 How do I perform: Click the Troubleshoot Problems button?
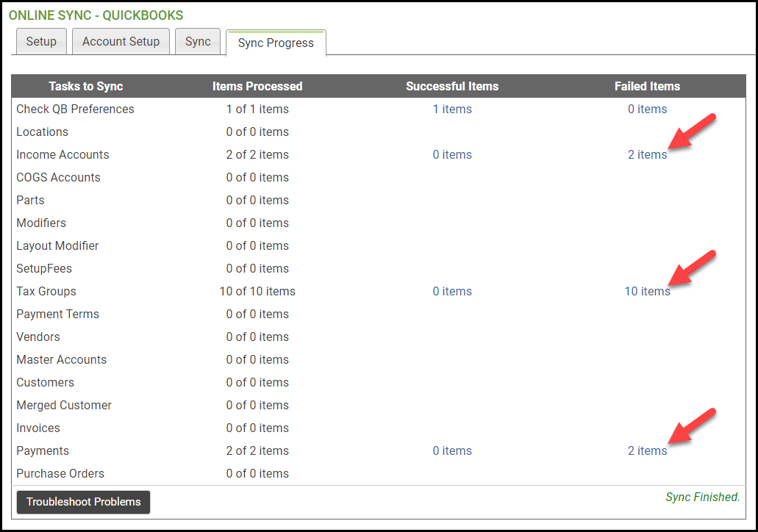tap(83, 502)
